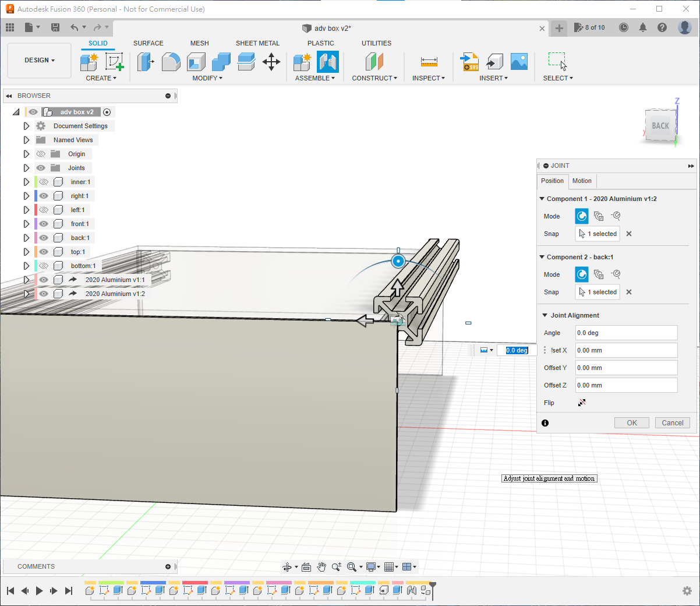Open the DESIGN workspace dropdown
The image size is (700, 606).
coord(39,60)
